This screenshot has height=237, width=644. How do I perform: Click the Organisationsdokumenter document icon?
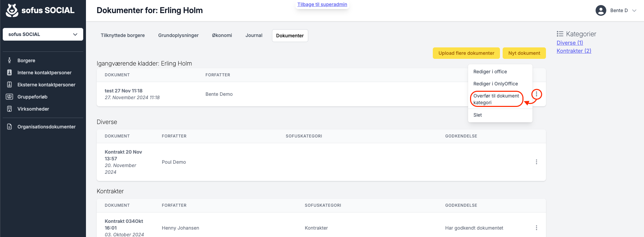pyautogui.click(x=9, y=127)
